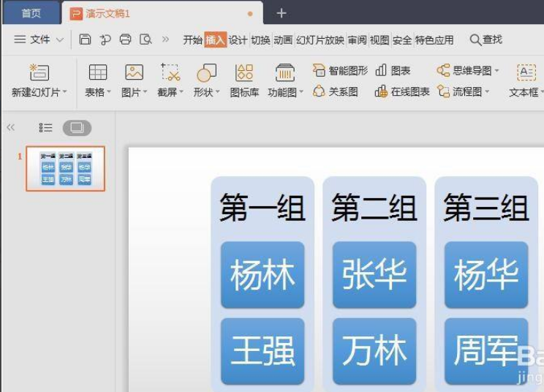
Task: Open the Transitions (切换) tab
Action: tap(260, 40)
